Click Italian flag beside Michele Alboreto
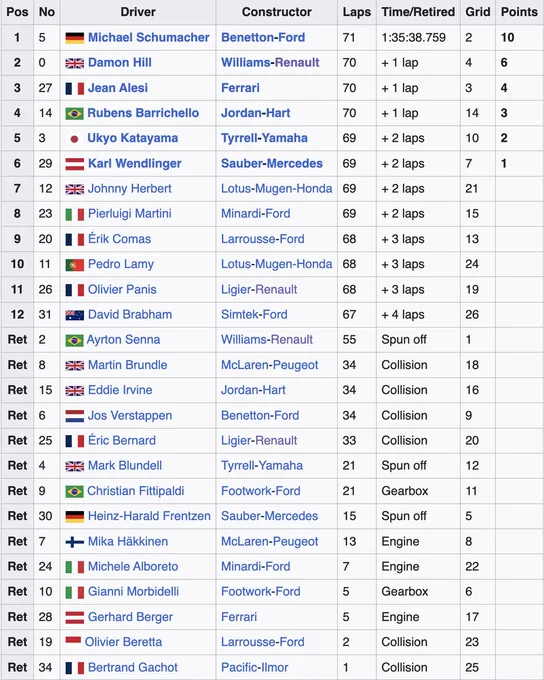Screen dimensions: 544x680 point(75,567)
